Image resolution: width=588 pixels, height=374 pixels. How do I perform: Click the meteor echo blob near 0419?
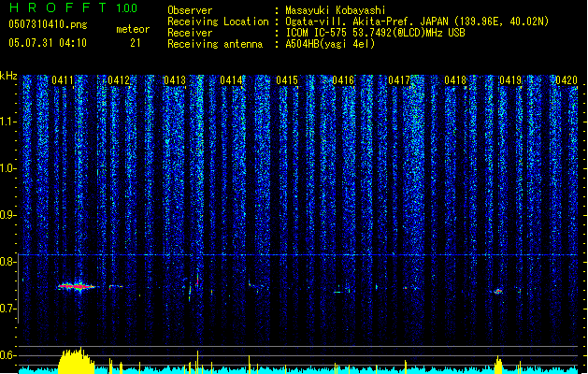coord(498,291)
